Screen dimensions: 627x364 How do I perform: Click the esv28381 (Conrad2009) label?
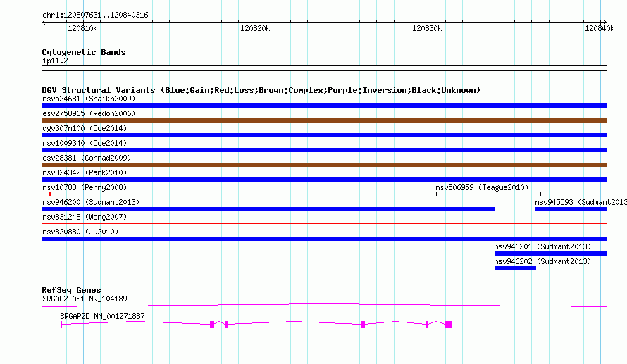click(x=87, y=158)
